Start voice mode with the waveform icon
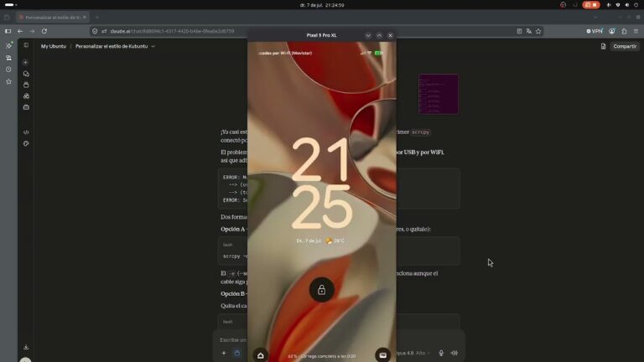 pos(454,353)
